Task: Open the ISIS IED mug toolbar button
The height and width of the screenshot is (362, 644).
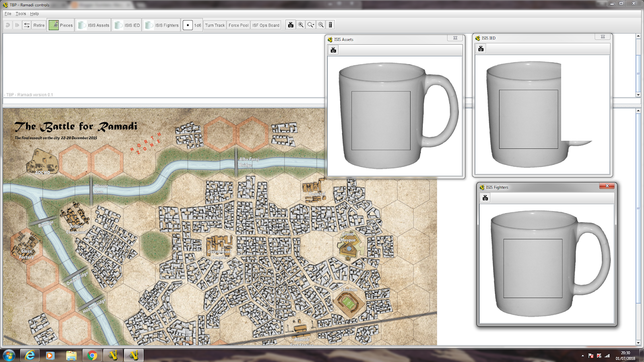Action: coord(127,25)
